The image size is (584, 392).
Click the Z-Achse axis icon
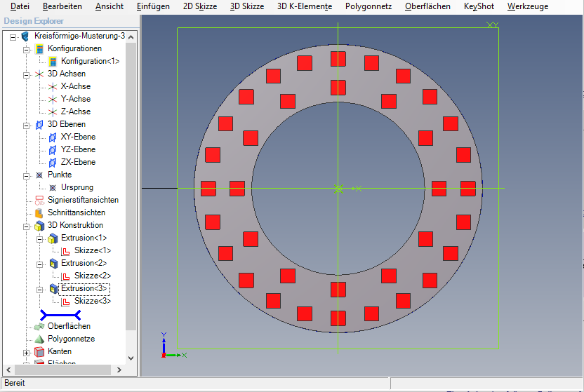[53, 112]
